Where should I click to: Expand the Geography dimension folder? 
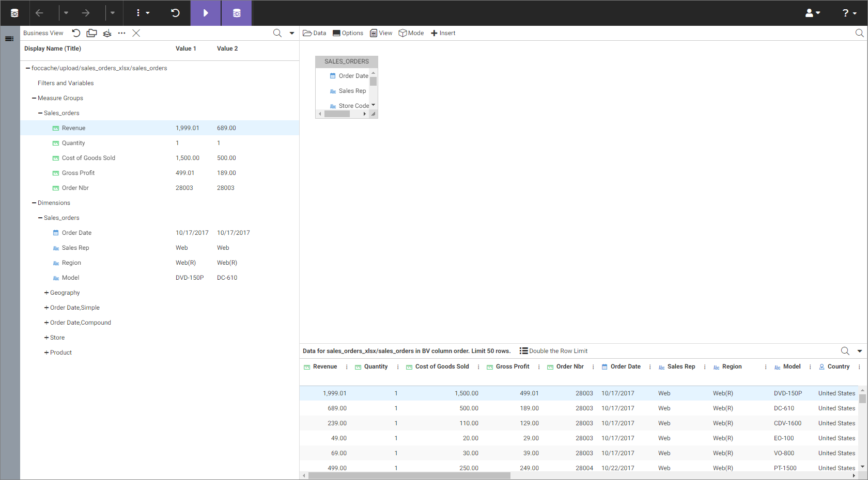pyautogui.click(x=47, y=293)
